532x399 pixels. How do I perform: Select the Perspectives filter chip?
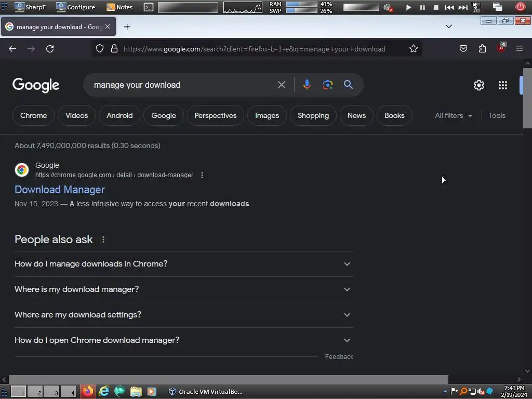(x=216, y=116)
